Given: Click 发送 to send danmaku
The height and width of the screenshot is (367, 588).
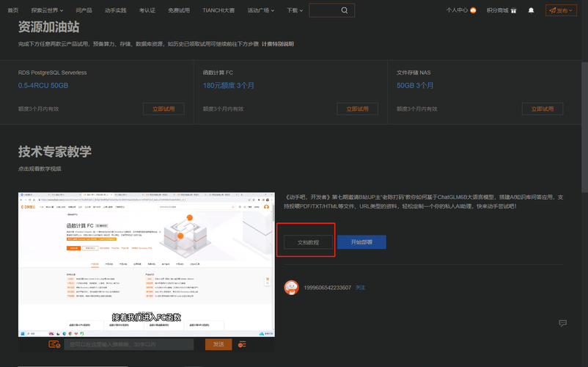Looking at the screenshot, I should tap(218, 344).
